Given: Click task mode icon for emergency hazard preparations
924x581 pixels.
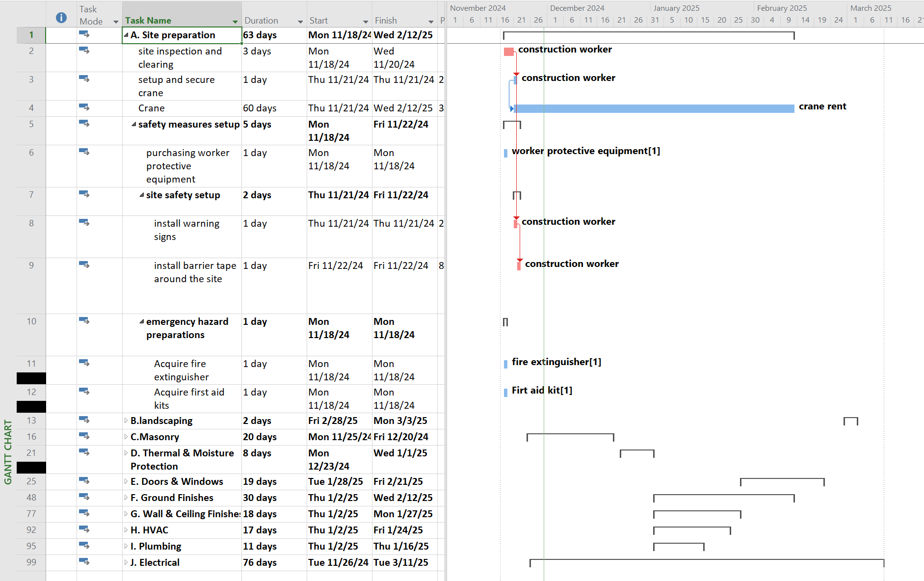Looking at the screenshot, I should click(84, 320).
